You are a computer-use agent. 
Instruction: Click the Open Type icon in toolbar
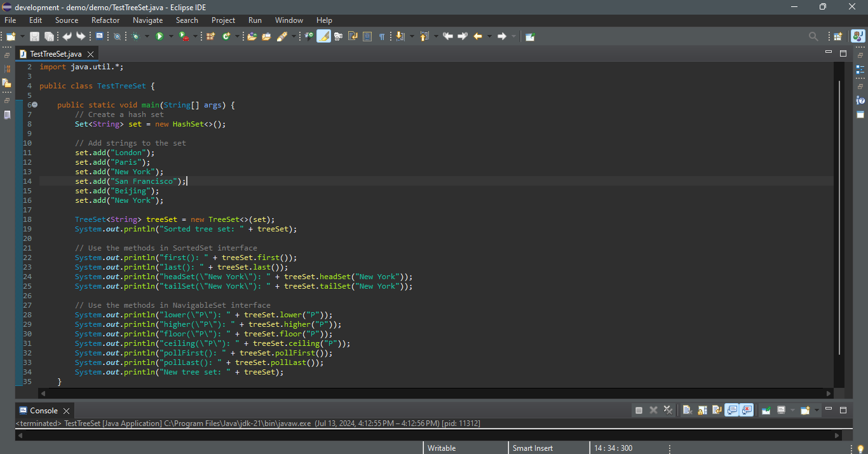click(x=252, y=37)
